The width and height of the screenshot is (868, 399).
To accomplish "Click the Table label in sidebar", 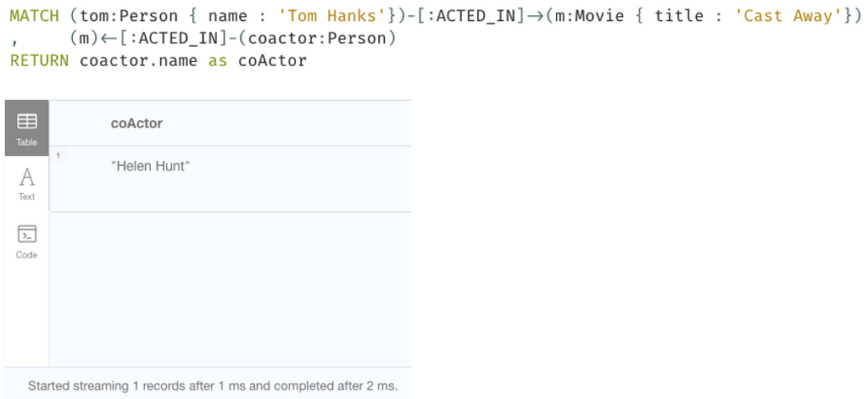I will tap(26, 142).
